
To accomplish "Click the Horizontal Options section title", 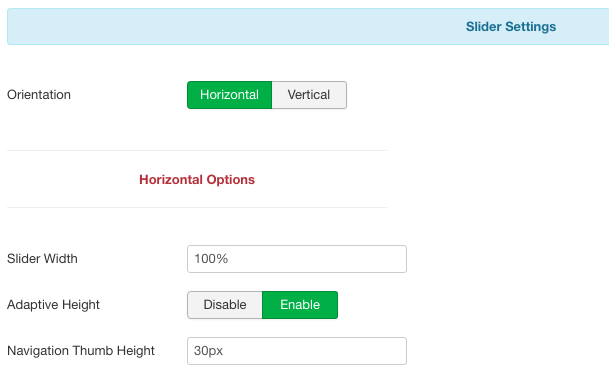I will tap(197, 179).
